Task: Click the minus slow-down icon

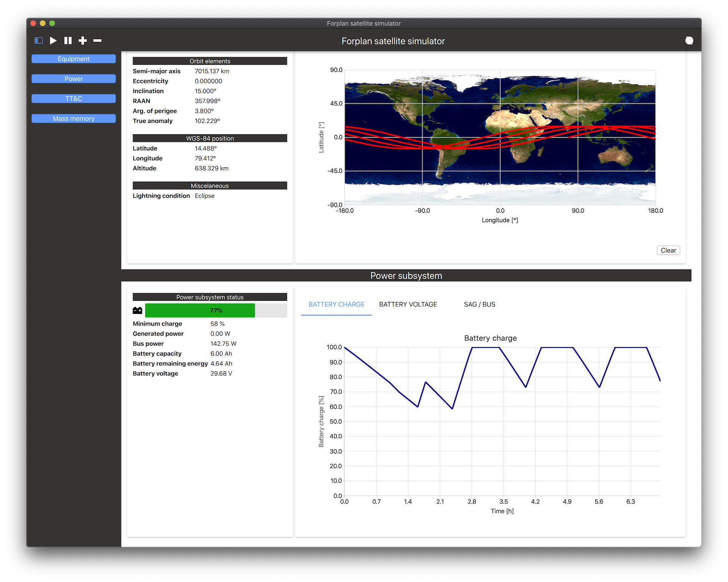Action: click(97, 41)
